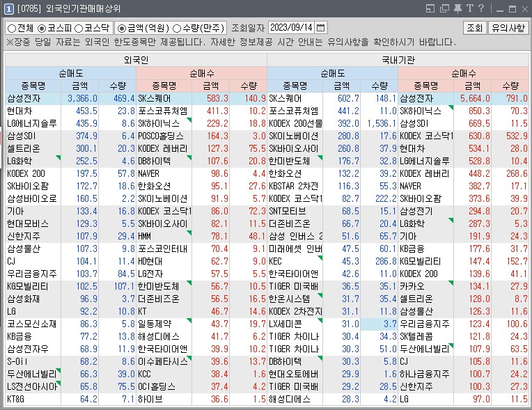Select KBSTAR 2차전 in institution net-sell list
The height and width of the screenshot is (410, 532).
coord(294,186)
